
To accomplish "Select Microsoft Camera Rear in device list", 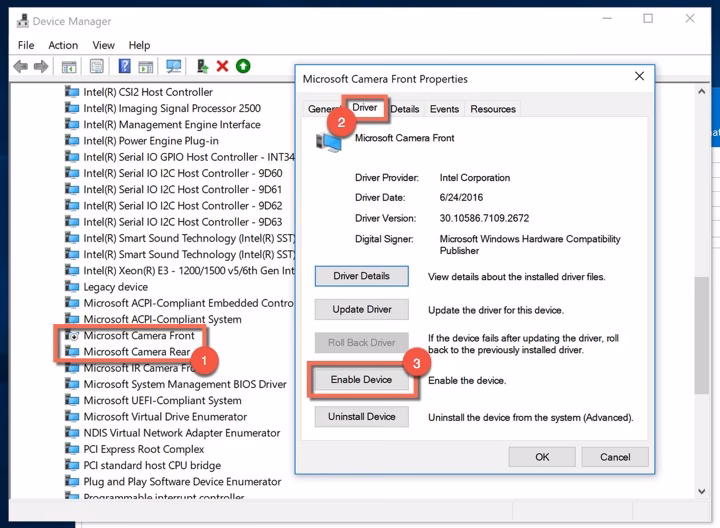I will (x=138, y=352).
